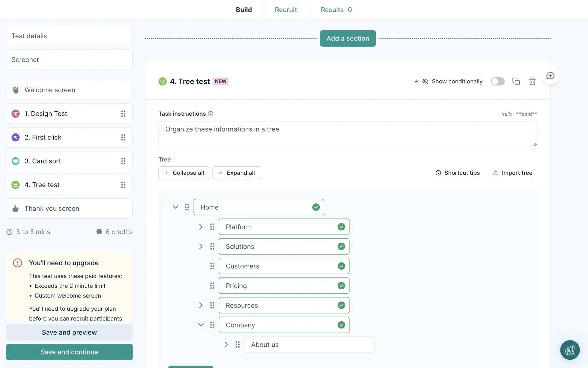Collapse the Company tree node
Viewport: 588px width, 368px height.
click(x=201, y=325)
